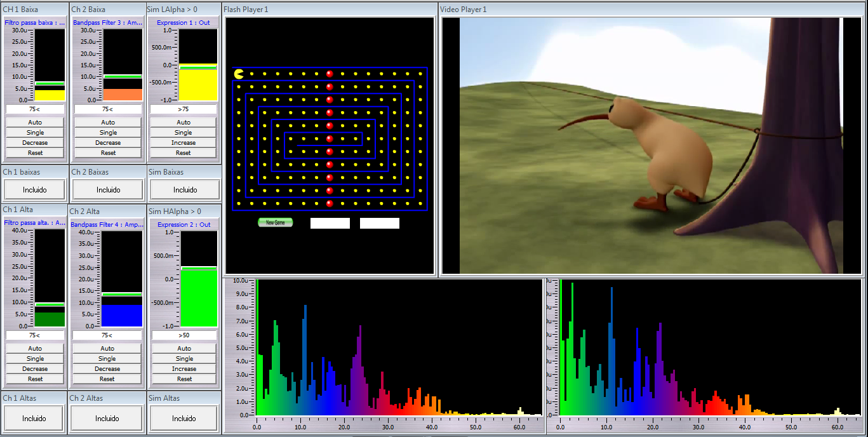
Task: Toggle Incluido under CH 1 Altas
Action: (34, 418)
